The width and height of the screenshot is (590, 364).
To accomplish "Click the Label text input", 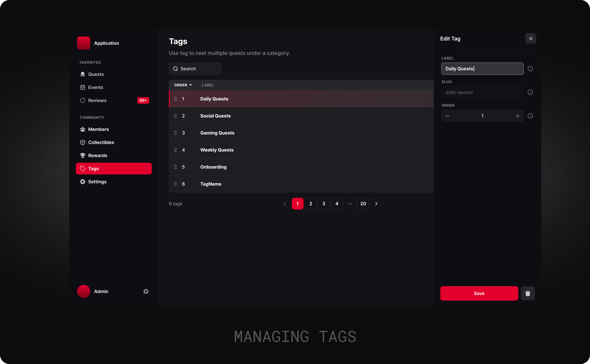I will tap(482, 69).
